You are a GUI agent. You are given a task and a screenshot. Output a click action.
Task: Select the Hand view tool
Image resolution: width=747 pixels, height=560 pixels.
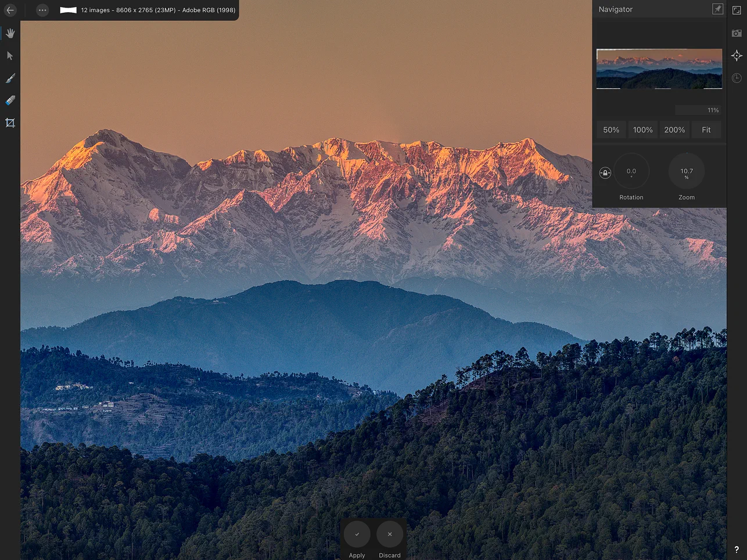coord(10,33)
